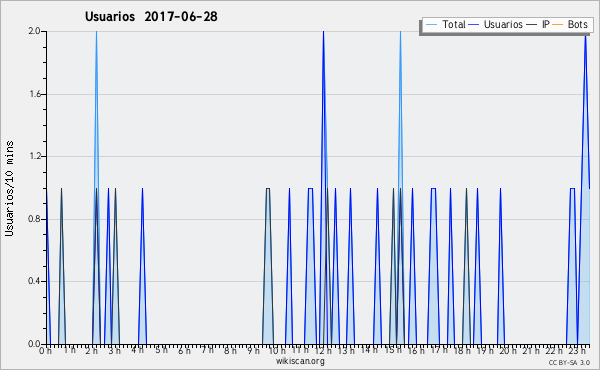Click the CC BY-SA 3.0 license text
Viewport: 600px width, 370px height.
point(569,363)
